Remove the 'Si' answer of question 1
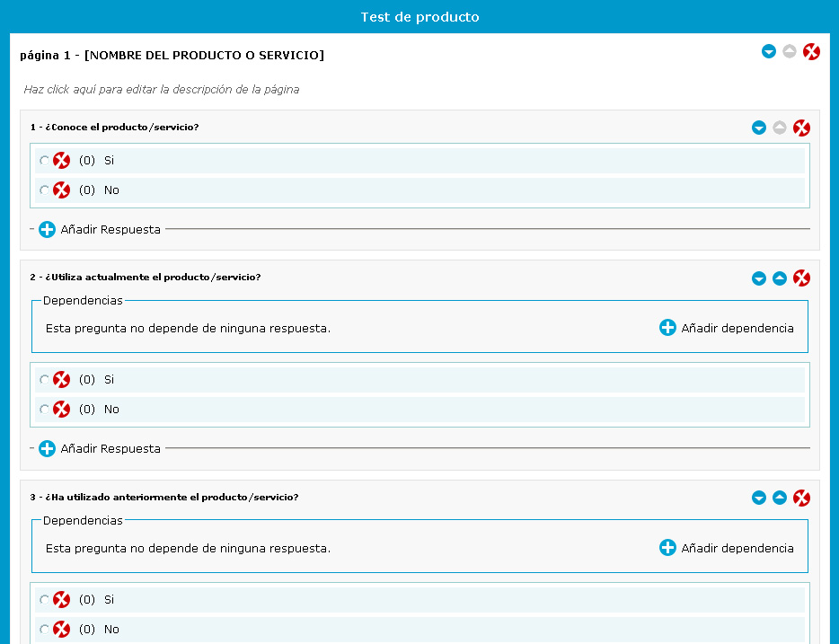 [62, 161]
